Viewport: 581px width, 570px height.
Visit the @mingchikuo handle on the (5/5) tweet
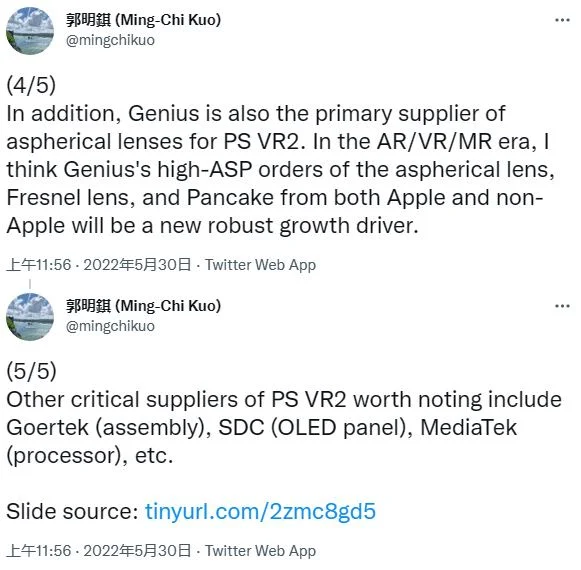click(x=110, y=326)
